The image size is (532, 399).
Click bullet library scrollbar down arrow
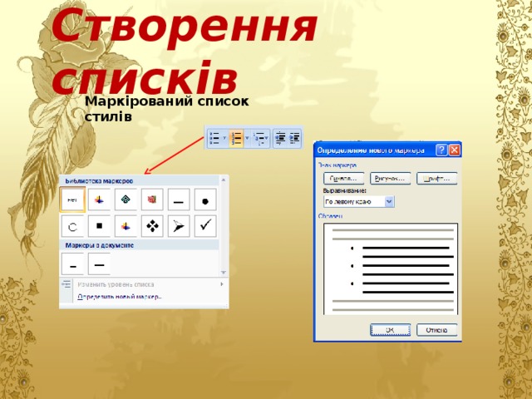pos(224,273)
